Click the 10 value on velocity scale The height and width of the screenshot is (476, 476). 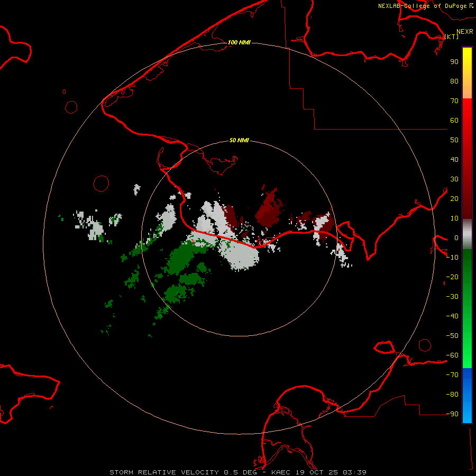pyautogui.click(x=454, y=218)
